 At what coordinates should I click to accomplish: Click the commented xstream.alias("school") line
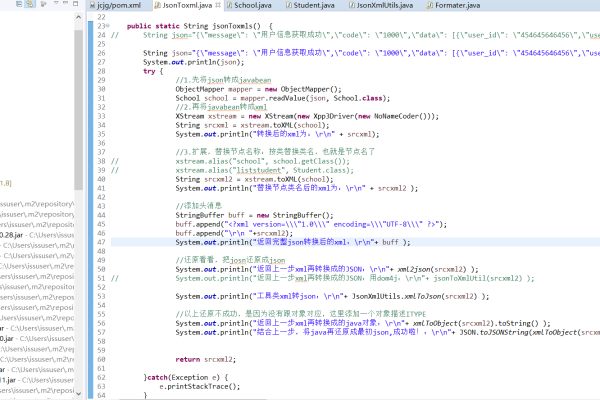(262, 161)
